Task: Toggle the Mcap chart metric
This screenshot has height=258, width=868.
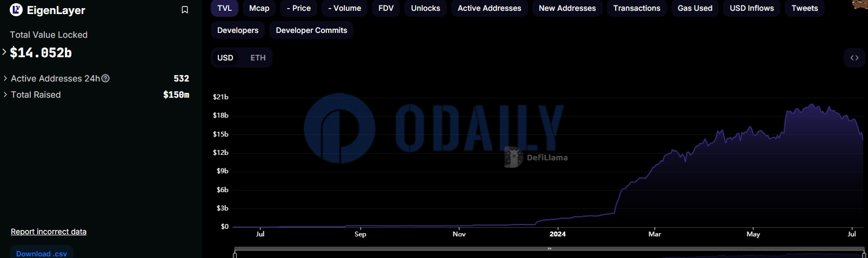Action: pyautogui.click(x=259, y=8)
